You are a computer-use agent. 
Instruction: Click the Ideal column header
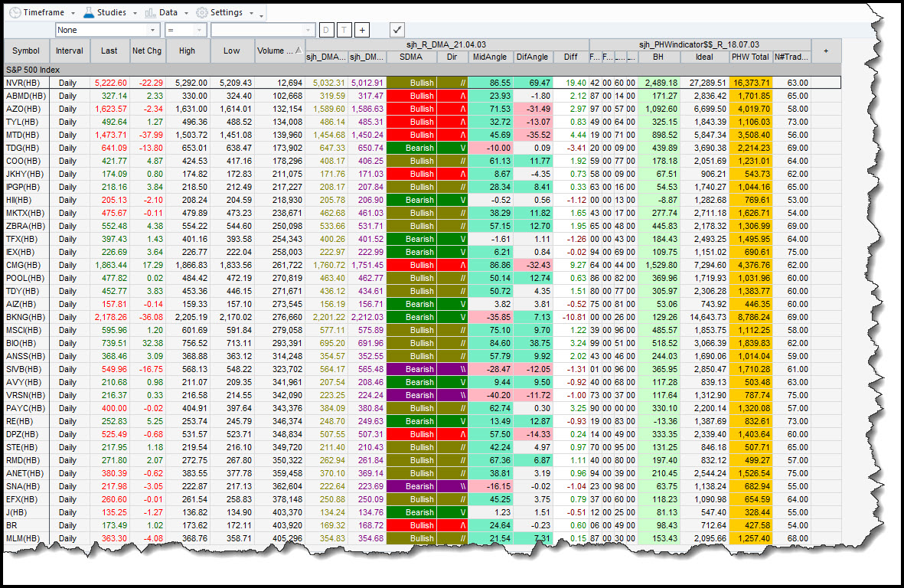[x=704, y=57]
